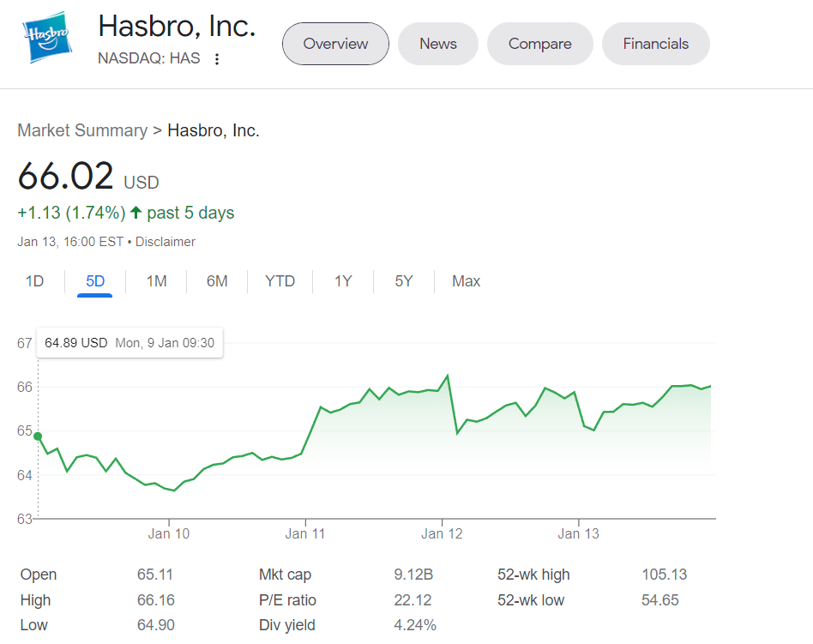Image resolution: width=813 pixels, height=644 pixels.
Task: Select the 1D time range
Action: [35, 281]
